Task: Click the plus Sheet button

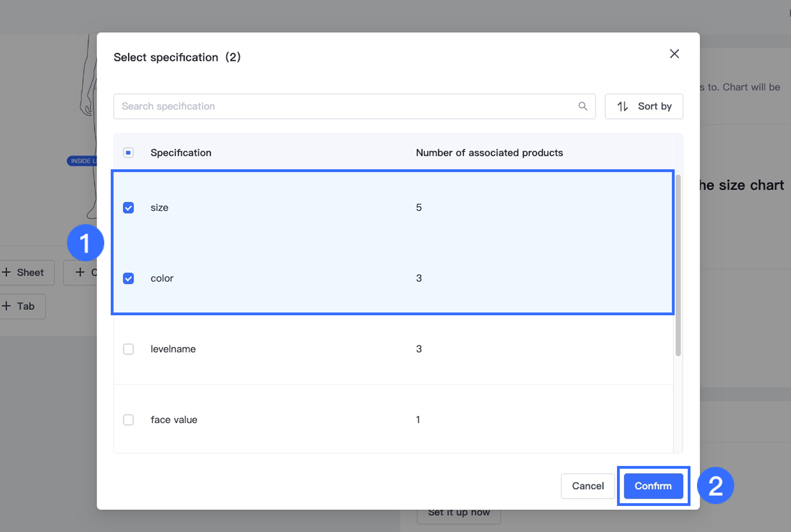Action: (x=24, y=273)
